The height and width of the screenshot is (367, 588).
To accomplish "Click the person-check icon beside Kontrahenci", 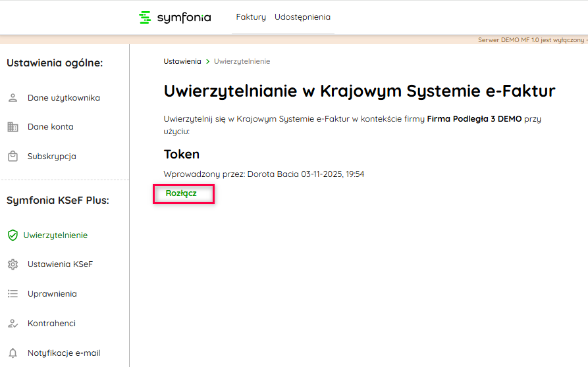I will click(x=13, y=324).
